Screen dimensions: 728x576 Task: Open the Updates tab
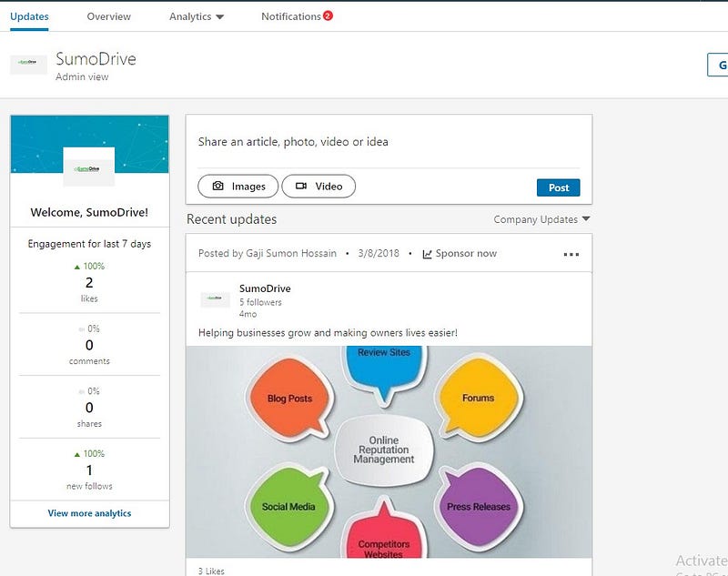[29, 16]
